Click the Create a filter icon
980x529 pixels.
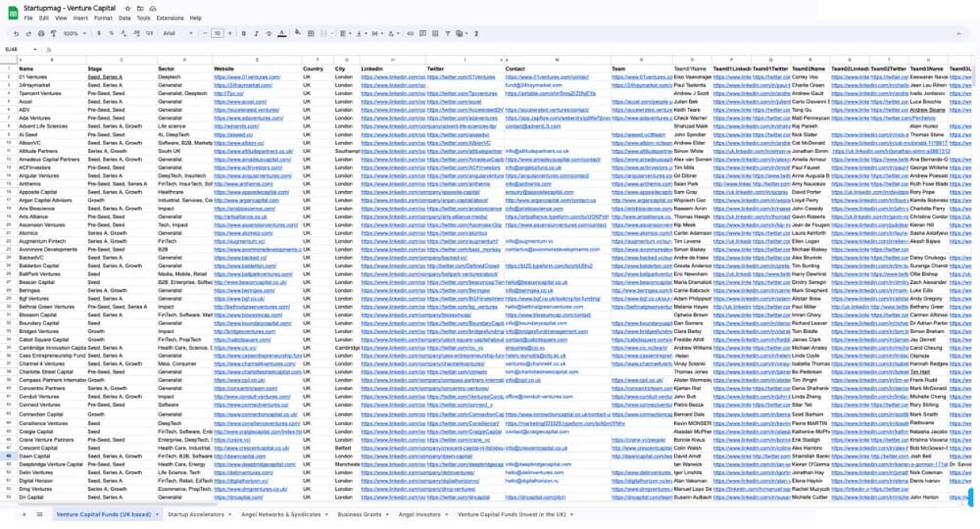(x=448, y=33)
